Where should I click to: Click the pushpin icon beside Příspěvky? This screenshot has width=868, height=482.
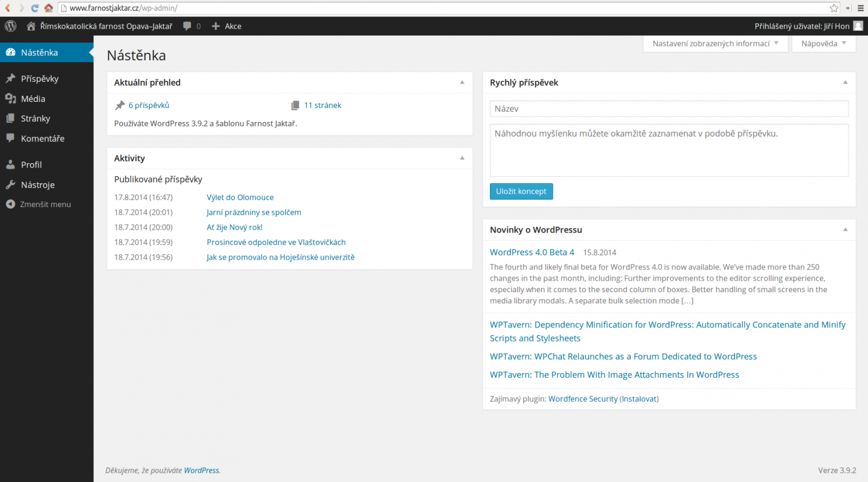click(x=10, y=79)
